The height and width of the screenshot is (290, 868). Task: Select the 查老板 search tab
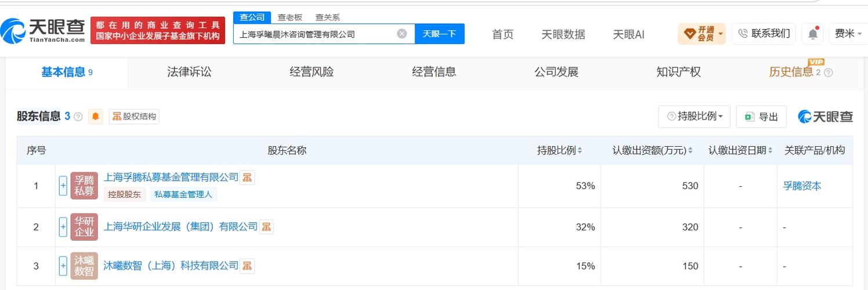[290, 17]
